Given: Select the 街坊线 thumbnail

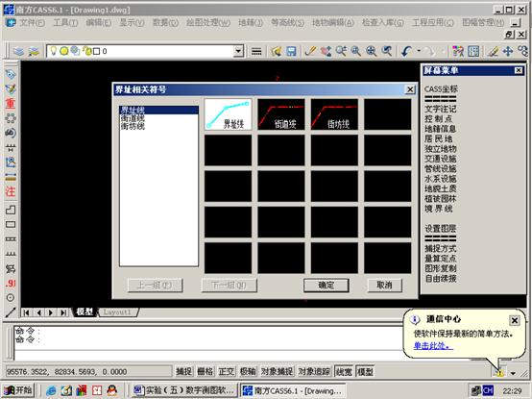Looking at the screenshot, I should tap(334, 114).
